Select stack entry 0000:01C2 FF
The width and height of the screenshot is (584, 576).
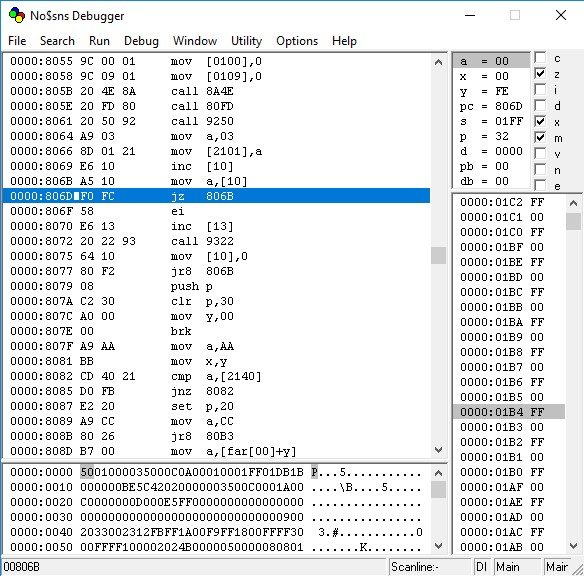509,202
